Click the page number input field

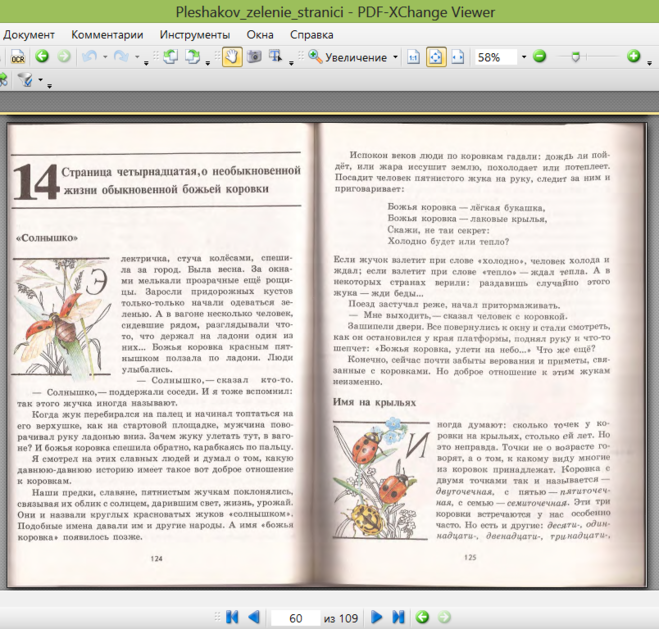point(294,617)
